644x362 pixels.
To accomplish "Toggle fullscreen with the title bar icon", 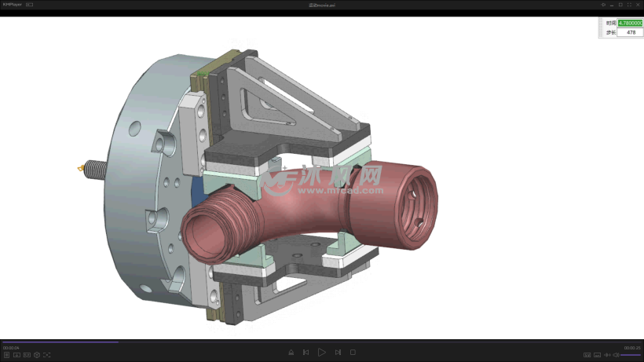I will (x=629, y=5).
